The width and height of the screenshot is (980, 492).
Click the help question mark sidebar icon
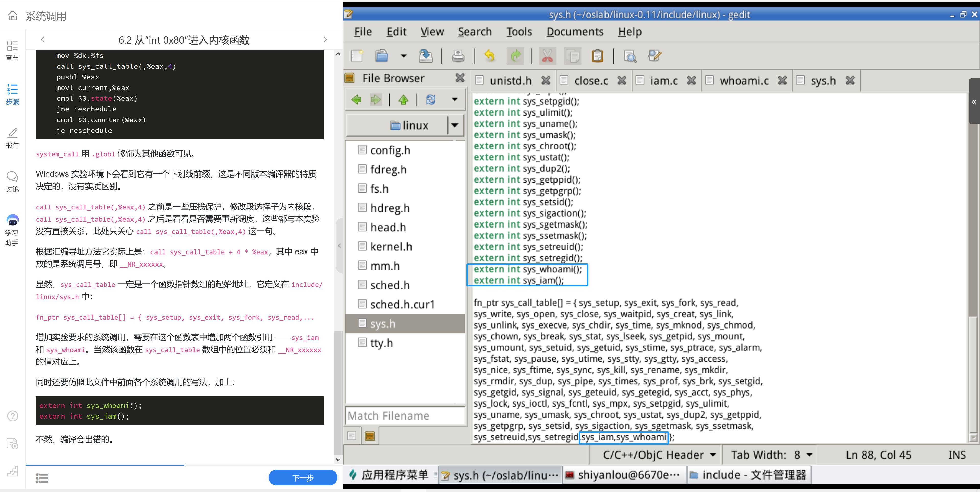pos(13,416)
